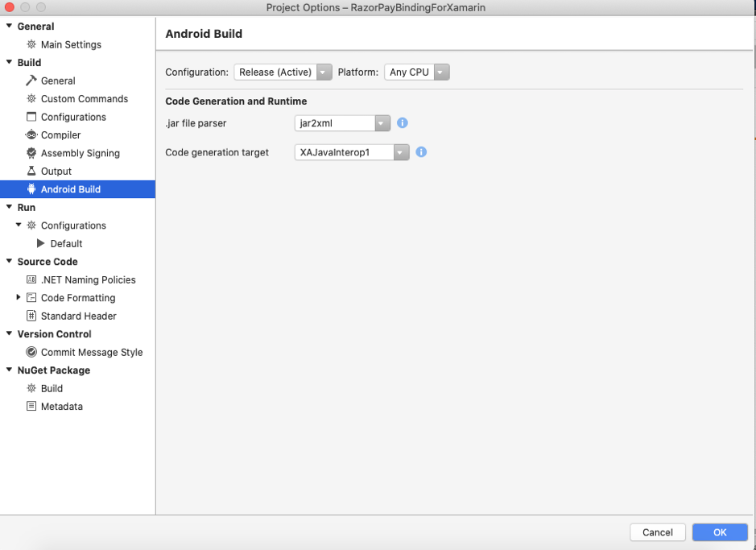Select the hammer icon for Build General
Image resolution: width=756 pixels, height=550 pixels.
(x=31, y=81)
